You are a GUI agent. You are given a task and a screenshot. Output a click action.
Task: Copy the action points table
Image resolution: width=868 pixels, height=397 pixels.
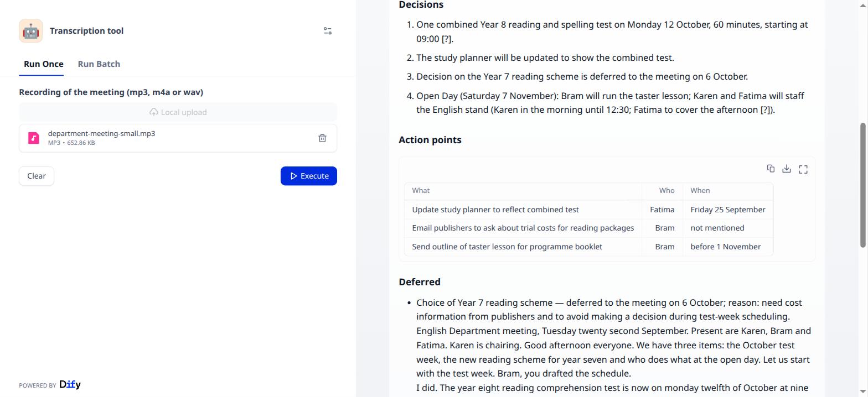(771, 169)
